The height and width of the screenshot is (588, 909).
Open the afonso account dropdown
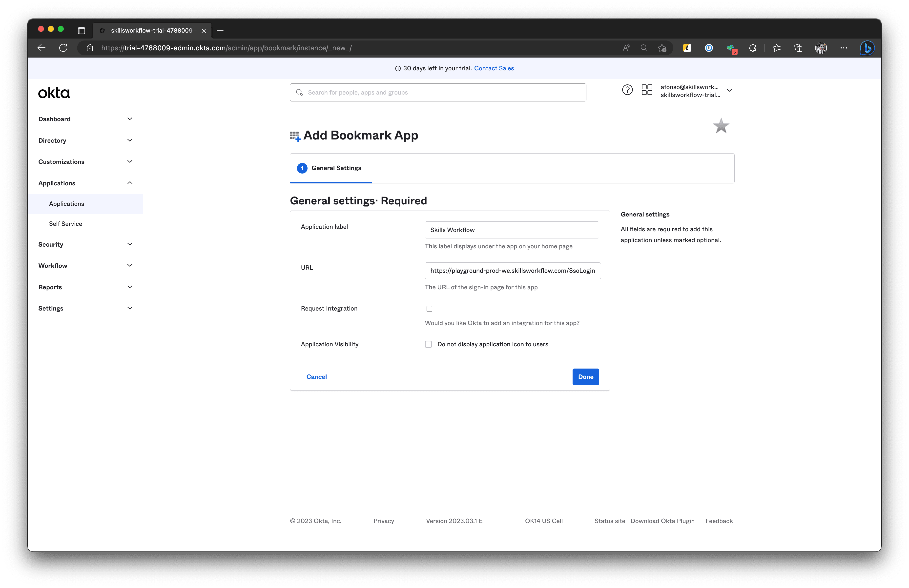coord(696,90)
